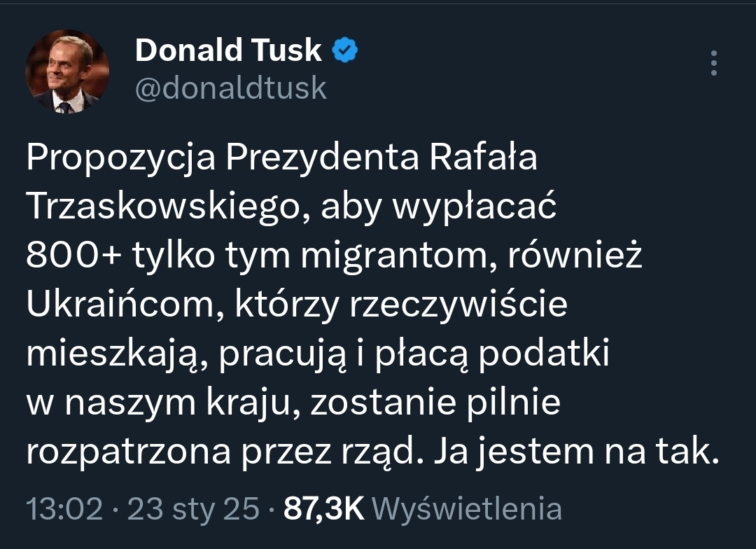
Task: Click the "23 sty 25" post date
Action: 192,509
